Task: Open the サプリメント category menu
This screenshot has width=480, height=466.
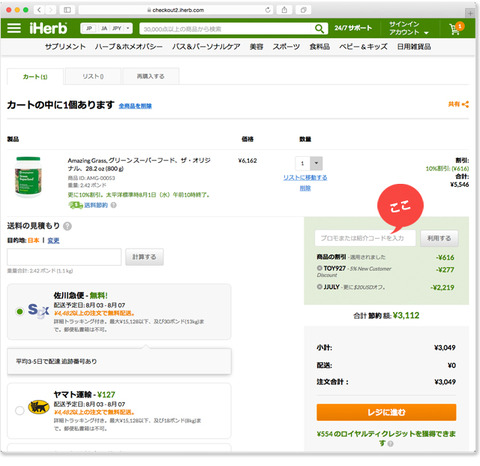Action: [65, 47]
